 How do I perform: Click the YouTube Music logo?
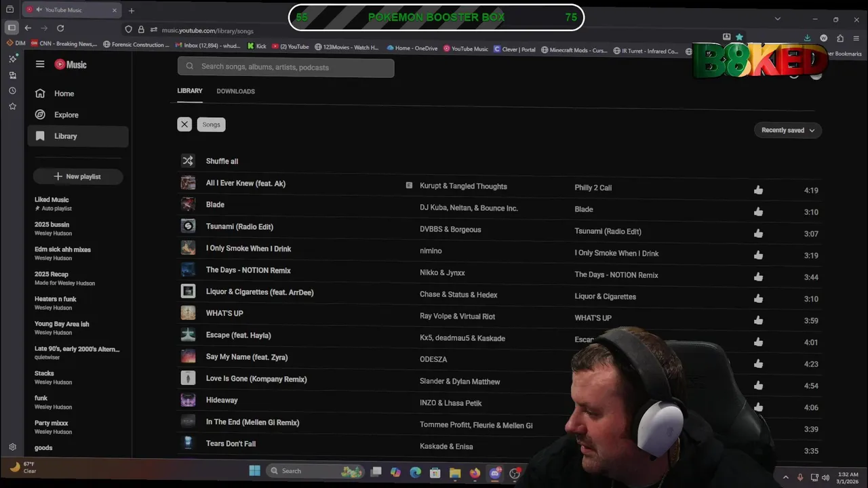[x=71, y=64]
